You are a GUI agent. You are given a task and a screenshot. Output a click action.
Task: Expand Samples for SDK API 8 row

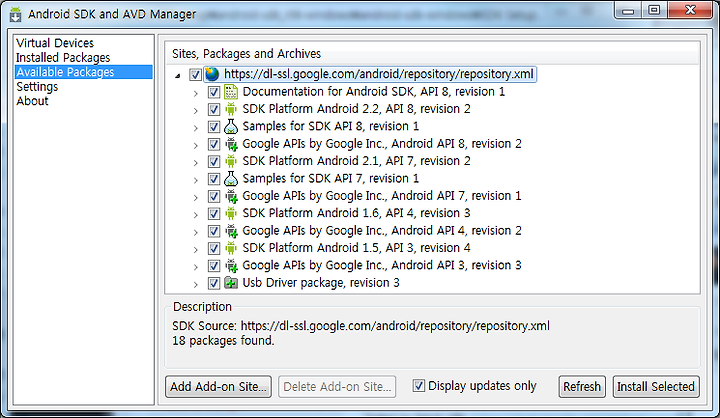click(196, 128)
